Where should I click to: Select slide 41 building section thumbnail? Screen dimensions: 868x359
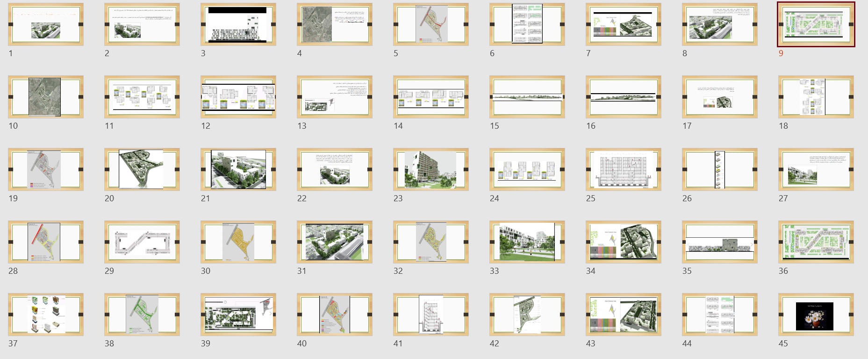pos(431,315)
